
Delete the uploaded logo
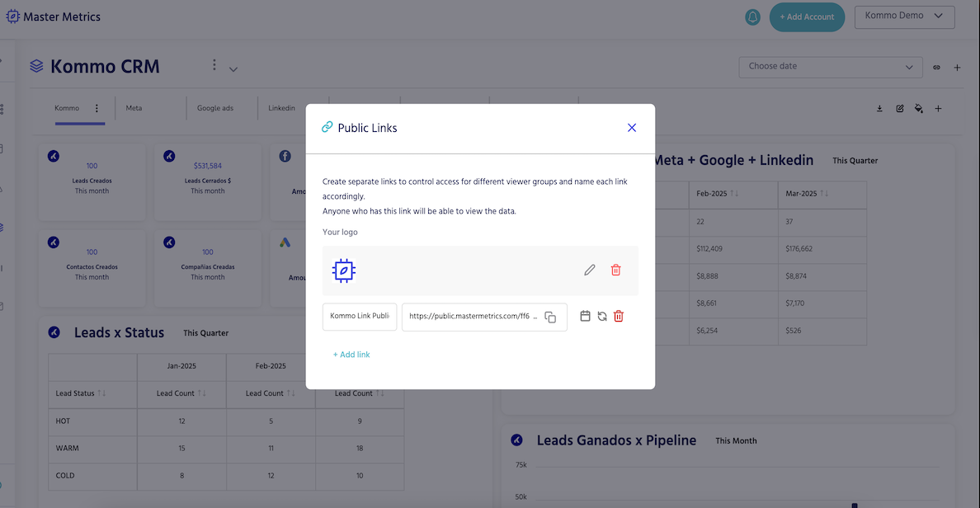click(615, 270)
